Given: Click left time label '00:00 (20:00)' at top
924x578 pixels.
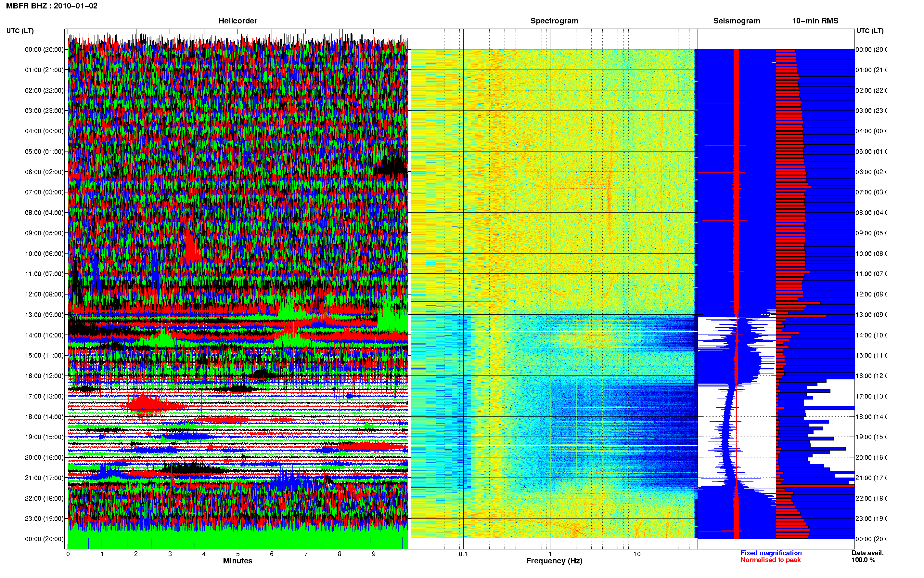Looking at the screenshot, I should [x=44, y=49].
